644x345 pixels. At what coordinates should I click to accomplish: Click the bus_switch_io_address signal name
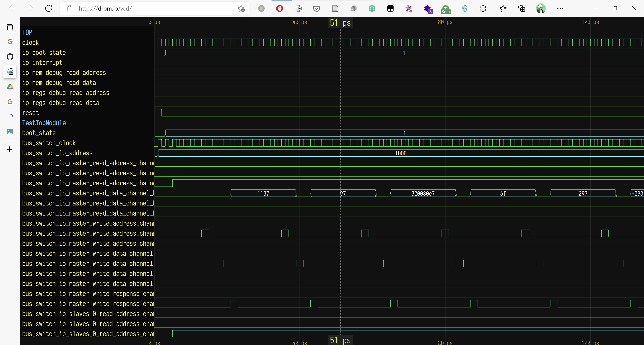tap(57, 153)
